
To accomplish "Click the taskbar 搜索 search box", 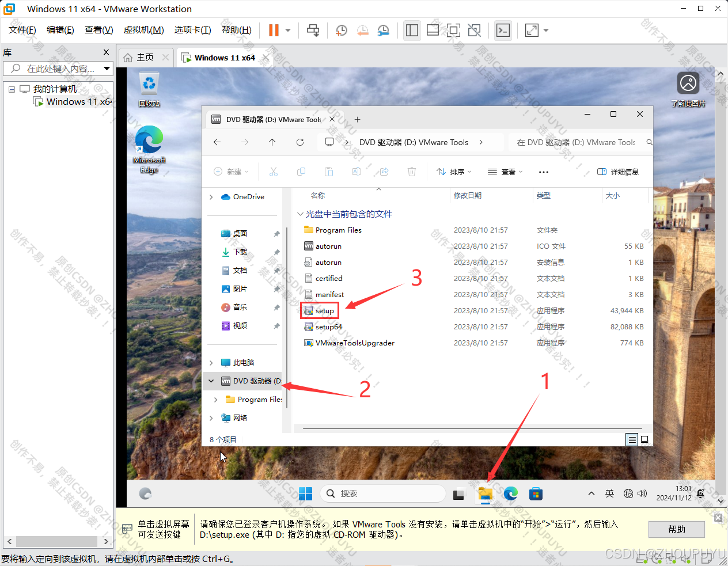I will [x=383, y=493].
